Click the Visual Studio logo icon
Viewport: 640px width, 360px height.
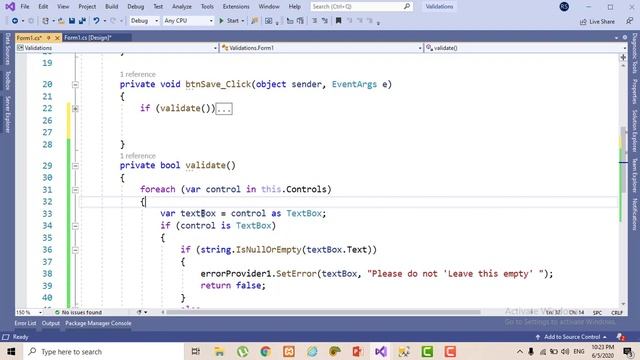(x=10, y=7)
